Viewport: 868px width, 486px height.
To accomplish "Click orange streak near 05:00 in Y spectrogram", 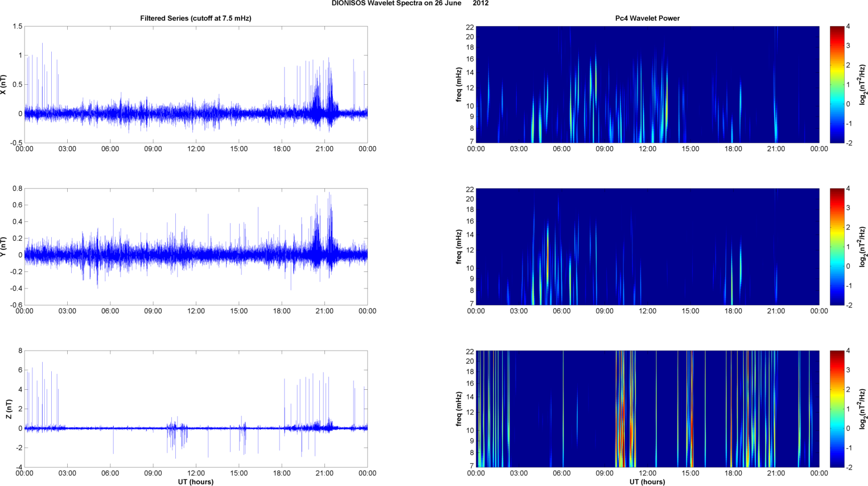I will tap(548, 256).
